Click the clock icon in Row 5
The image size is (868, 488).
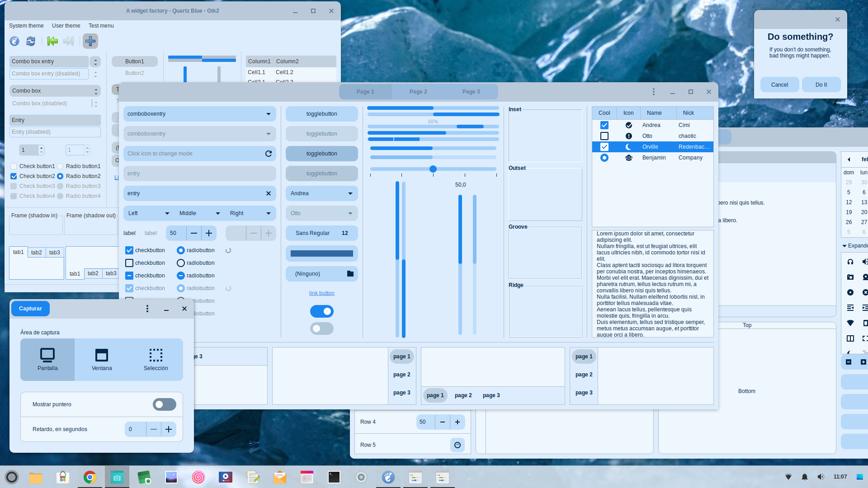458,445
